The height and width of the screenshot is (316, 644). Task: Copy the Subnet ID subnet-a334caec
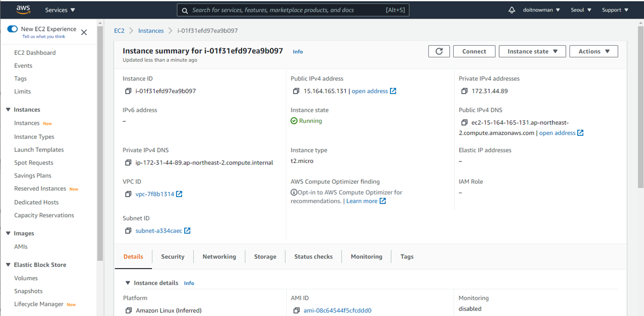tap(128, 231)
